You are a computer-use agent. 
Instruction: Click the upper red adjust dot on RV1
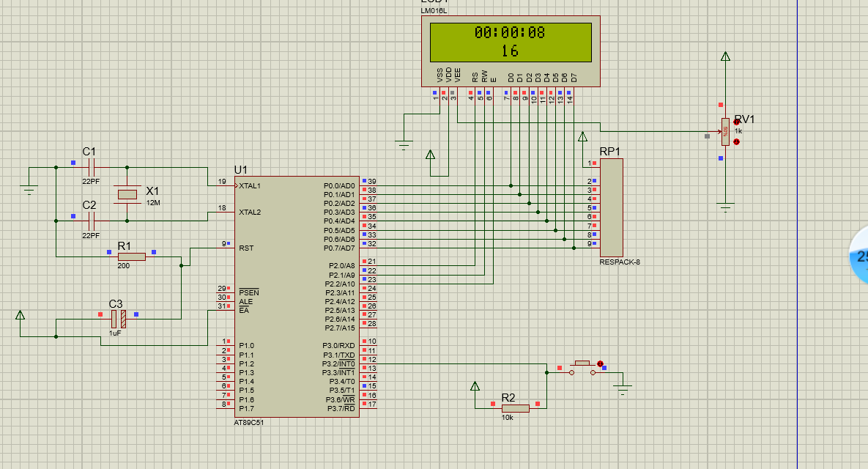click(736, 122)
